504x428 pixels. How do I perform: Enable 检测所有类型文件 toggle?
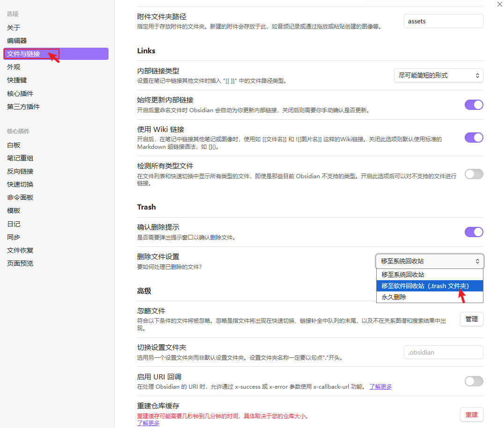pos(474,174)
